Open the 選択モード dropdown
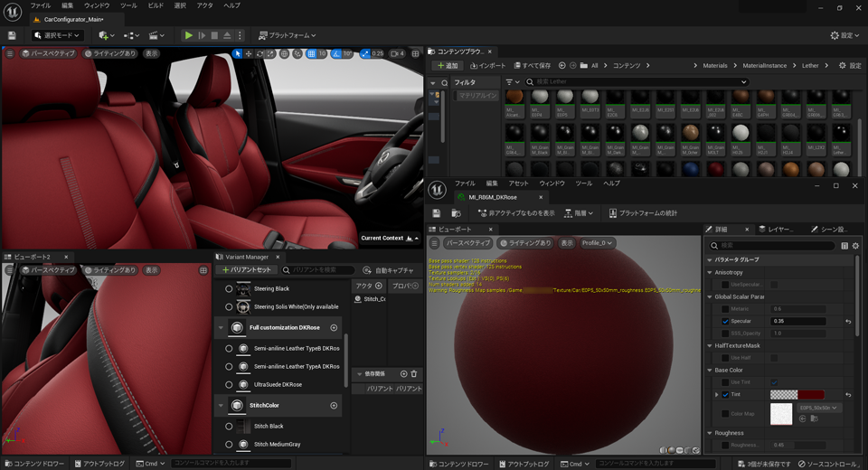Screen dimensions: 868x470 pyautogui.click(x=57, y=35)
